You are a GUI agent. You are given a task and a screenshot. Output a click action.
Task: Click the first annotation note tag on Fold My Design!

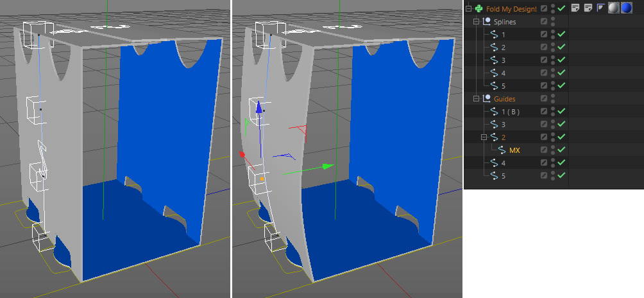click(x=575, y=8)
